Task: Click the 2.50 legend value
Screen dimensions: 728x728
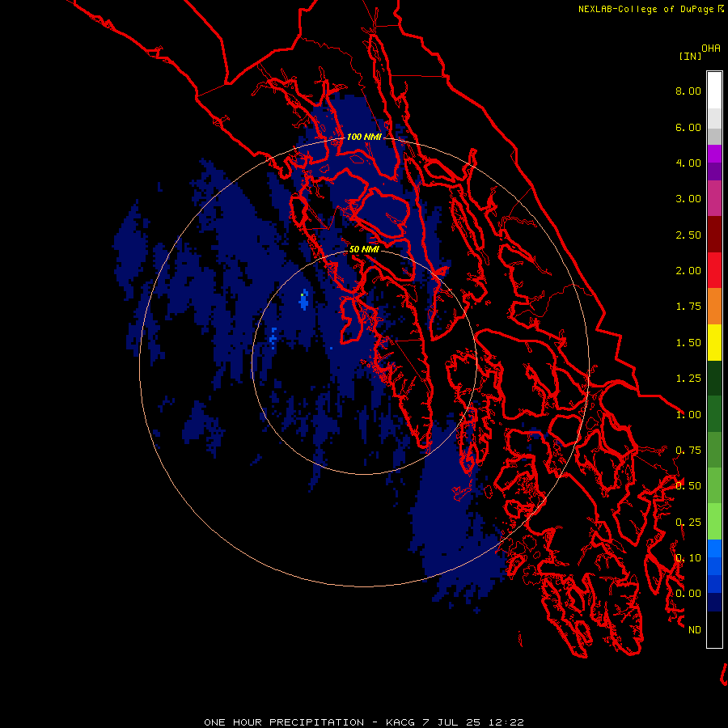Action: coord(688,235)
